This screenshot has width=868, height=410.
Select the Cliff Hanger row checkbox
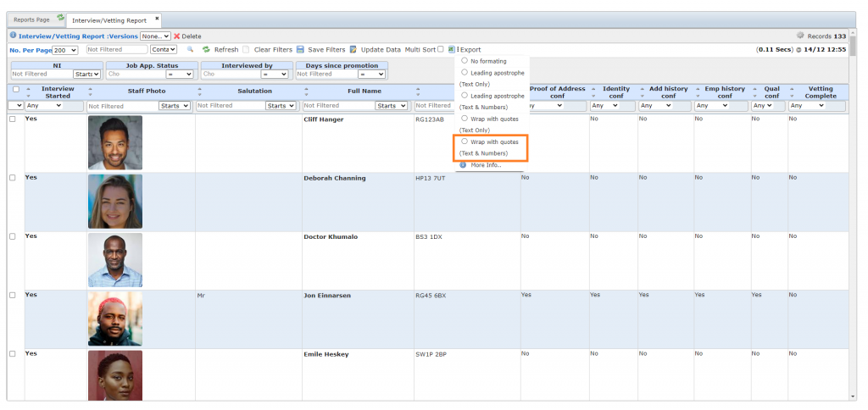click(12, 119)
